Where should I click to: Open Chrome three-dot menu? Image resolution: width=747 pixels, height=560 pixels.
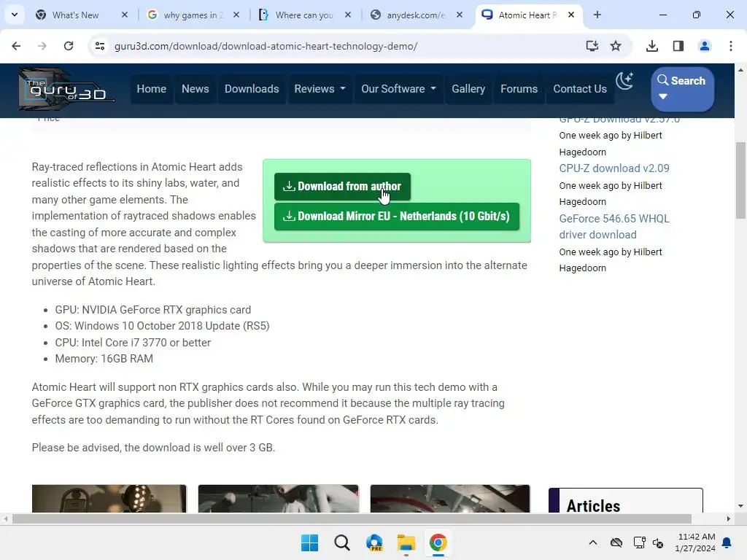(x=731, y=46)
